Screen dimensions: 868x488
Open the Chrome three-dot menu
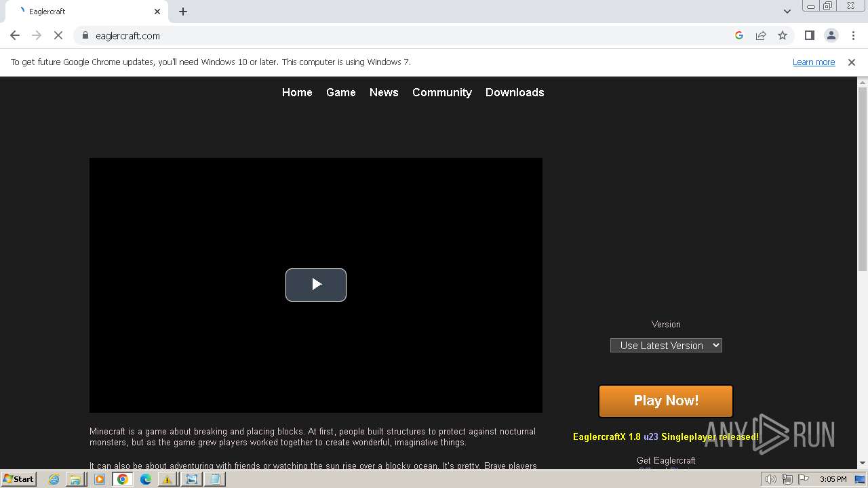click(853, 35)
